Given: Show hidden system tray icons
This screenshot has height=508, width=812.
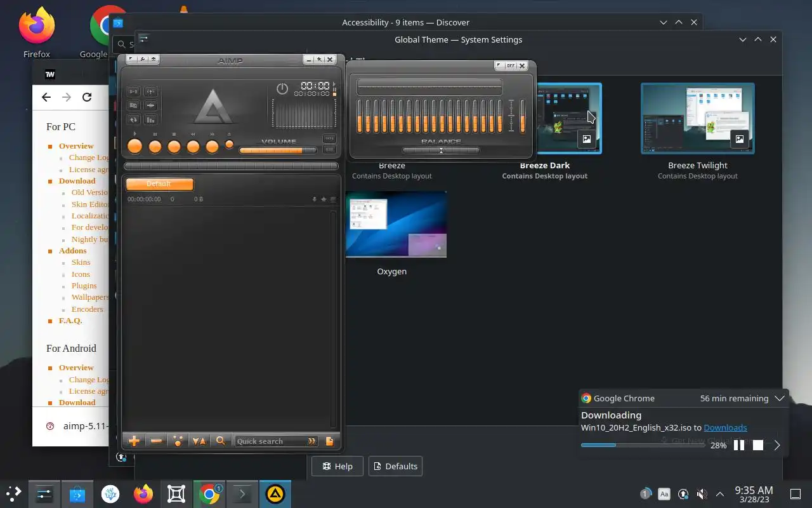Looking at the screenshot, I should [x=720, y=493].
